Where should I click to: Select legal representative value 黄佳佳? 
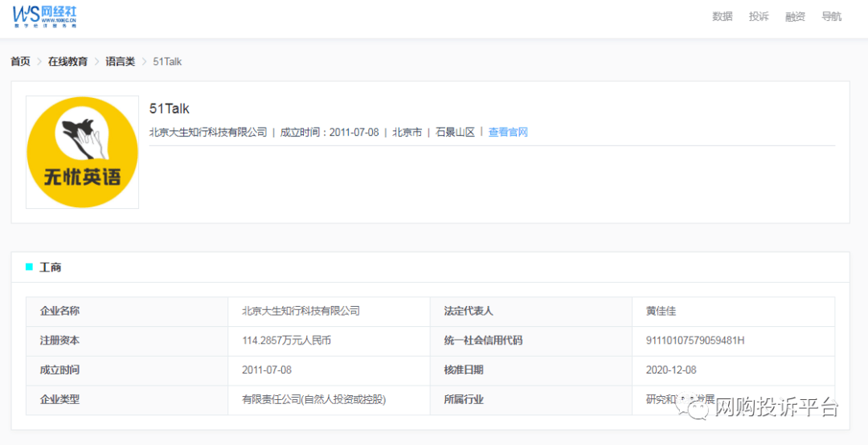(x=661, y=311)
